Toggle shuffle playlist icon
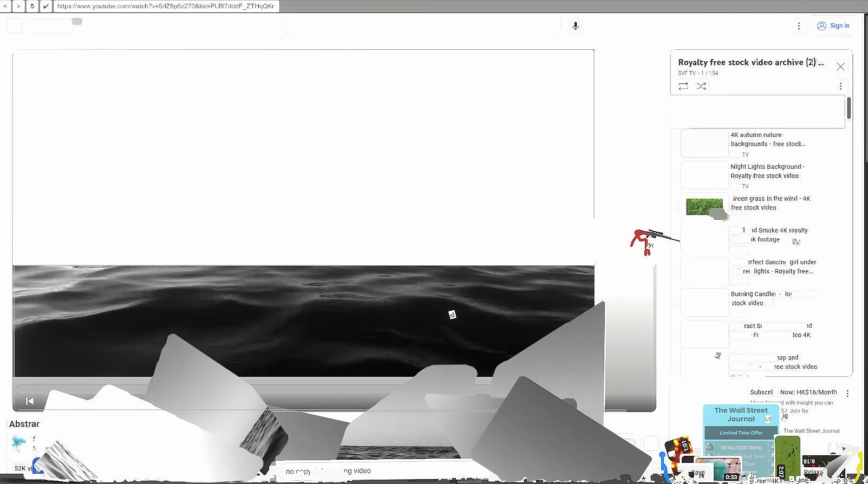This screenshot has width=868, height=484. point(701,86)
